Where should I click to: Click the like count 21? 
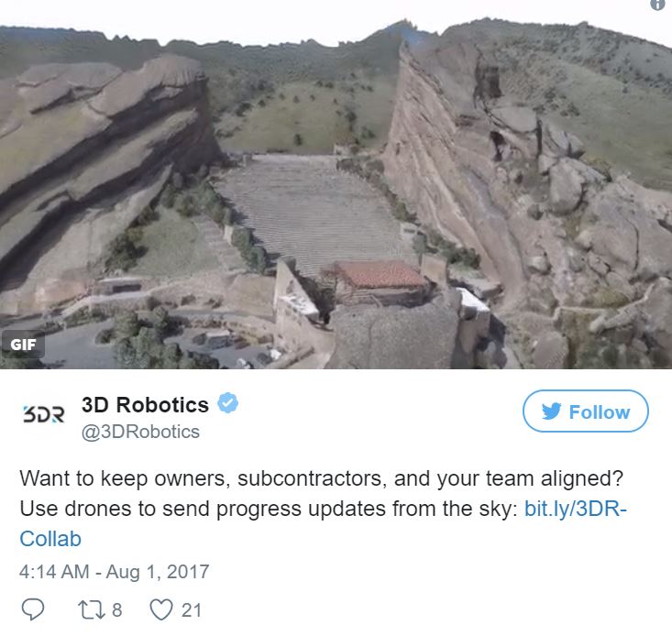point(191,609)
